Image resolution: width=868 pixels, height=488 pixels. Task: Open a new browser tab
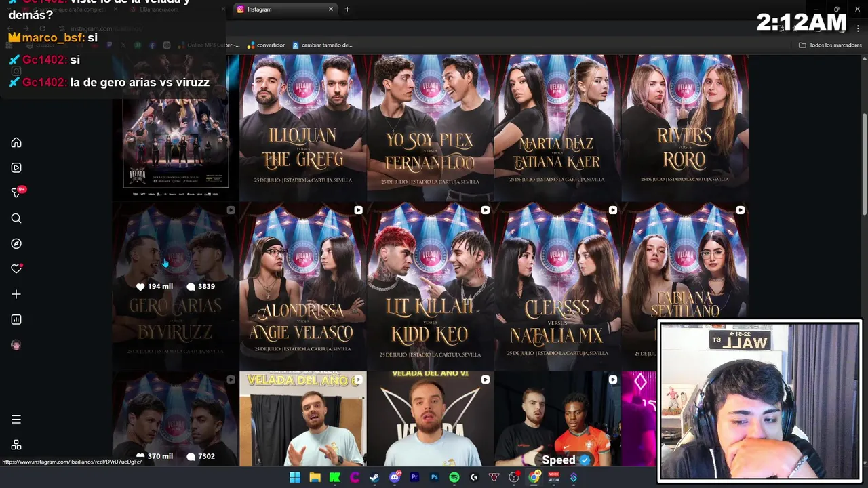347,9
